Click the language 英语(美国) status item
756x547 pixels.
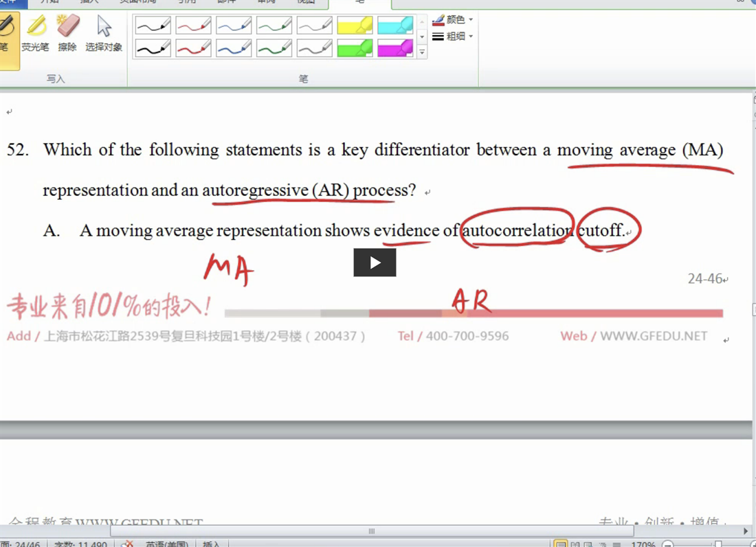[167, 544]
